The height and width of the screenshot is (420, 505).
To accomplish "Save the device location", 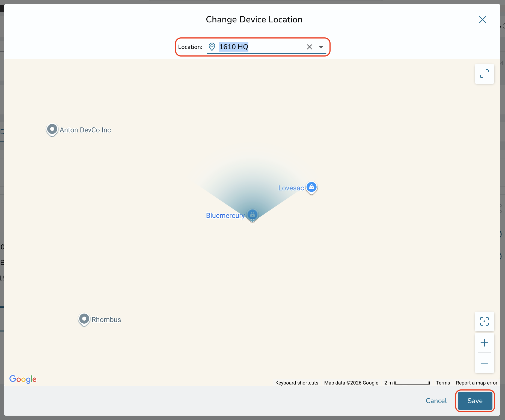I will (x=475, y=401).
